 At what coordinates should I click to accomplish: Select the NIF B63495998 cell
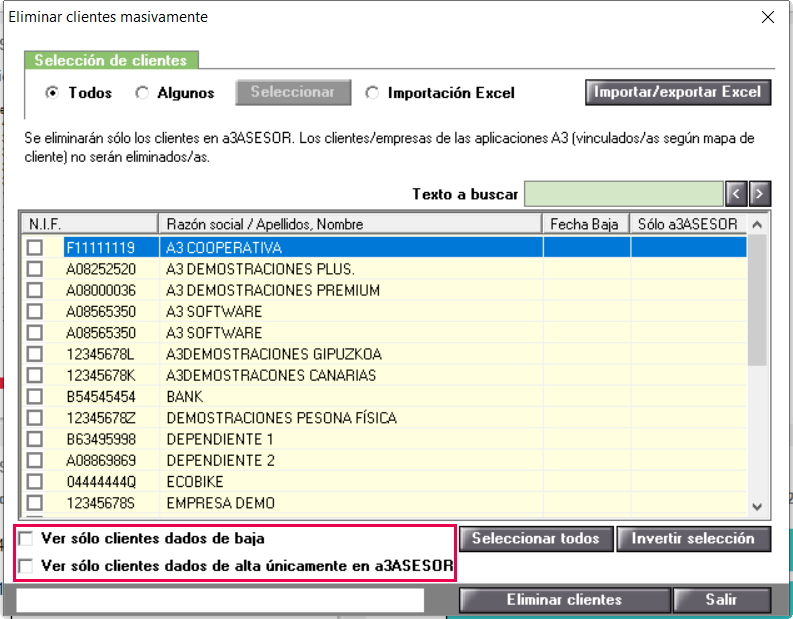[101, 439]
